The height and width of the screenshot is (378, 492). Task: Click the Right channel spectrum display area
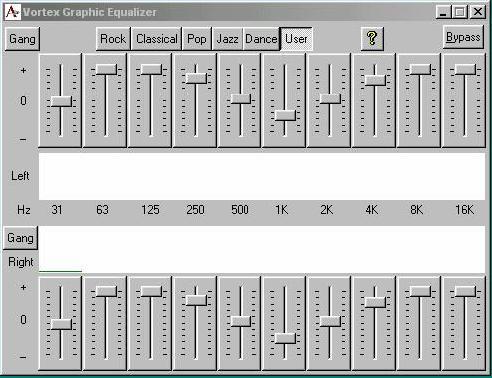click(x=262, y=249)
